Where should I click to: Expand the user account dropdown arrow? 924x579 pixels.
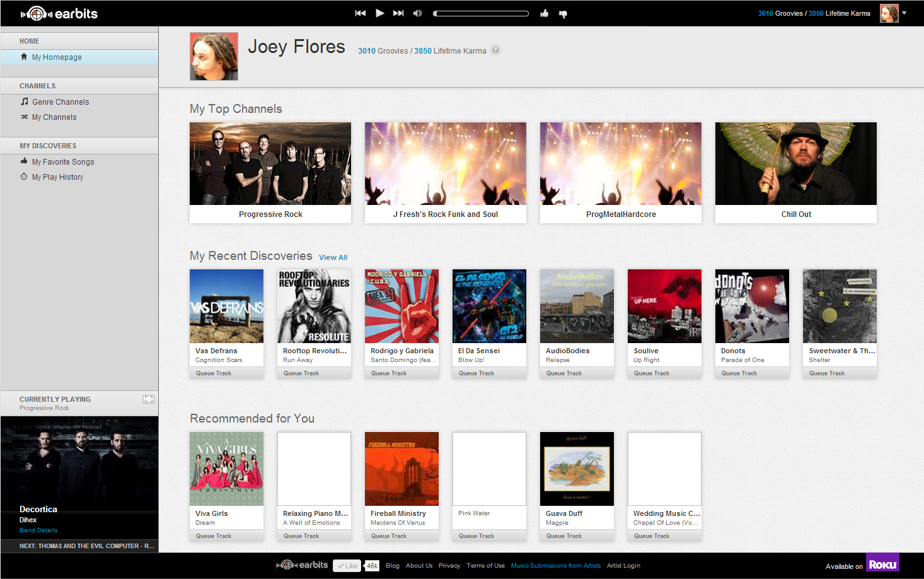(x=904, y=13)
